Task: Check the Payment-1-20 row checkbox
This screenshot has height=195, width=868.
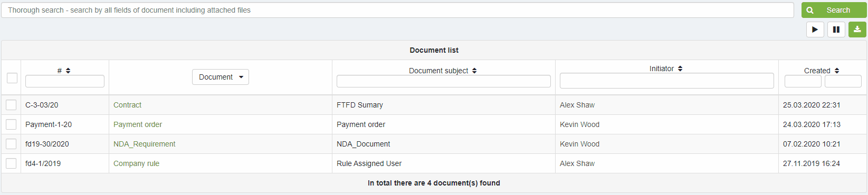Action: click(11, 124)
